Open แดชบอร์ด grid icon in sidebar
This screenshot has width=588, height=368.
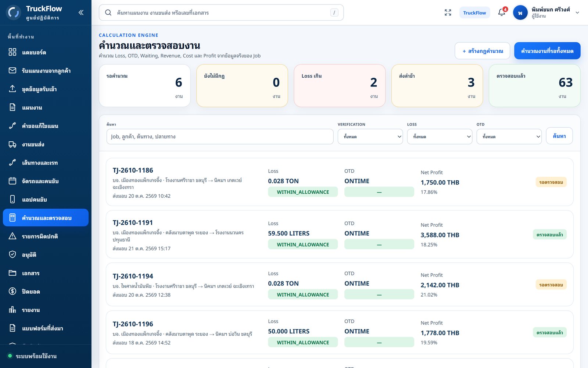click(x=12, y=52)
